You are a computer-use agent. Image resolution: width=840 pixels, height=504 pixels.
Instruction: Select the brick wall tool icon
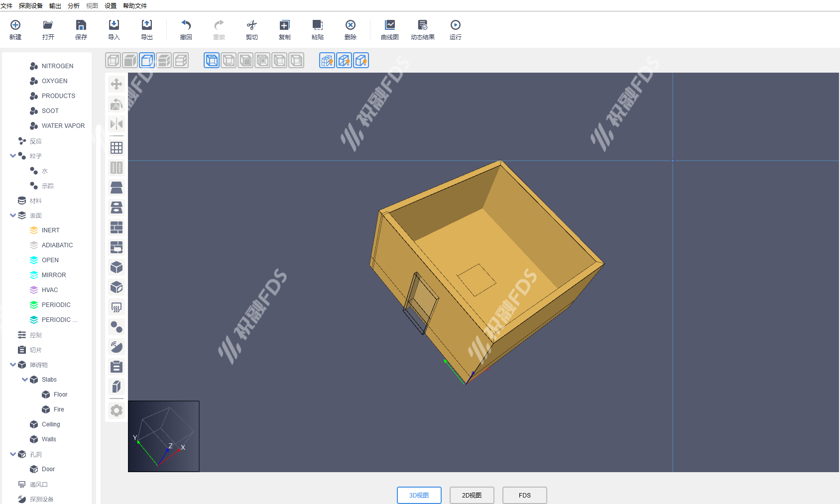[x=117, y=227]
